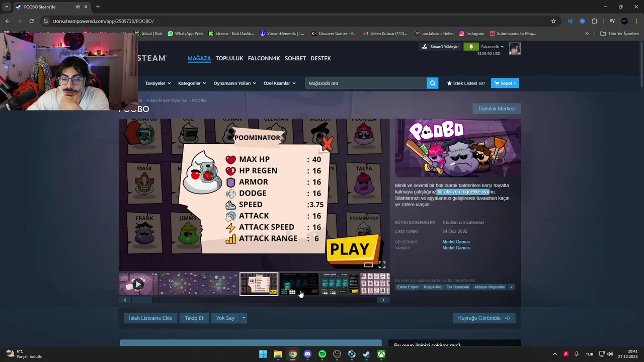The height and width of the screenshot is (362, 644).
Task: Click the POOBO capsule header image
Action: [458, 148]
